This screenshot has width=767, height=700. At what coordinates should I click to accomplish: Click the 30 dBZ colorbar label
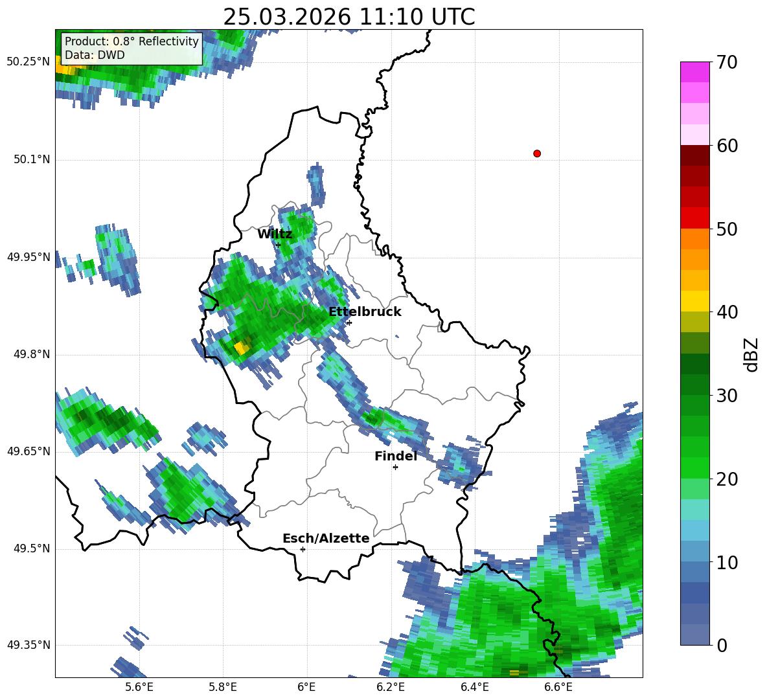pyautogui.click(x=727, y=396)
